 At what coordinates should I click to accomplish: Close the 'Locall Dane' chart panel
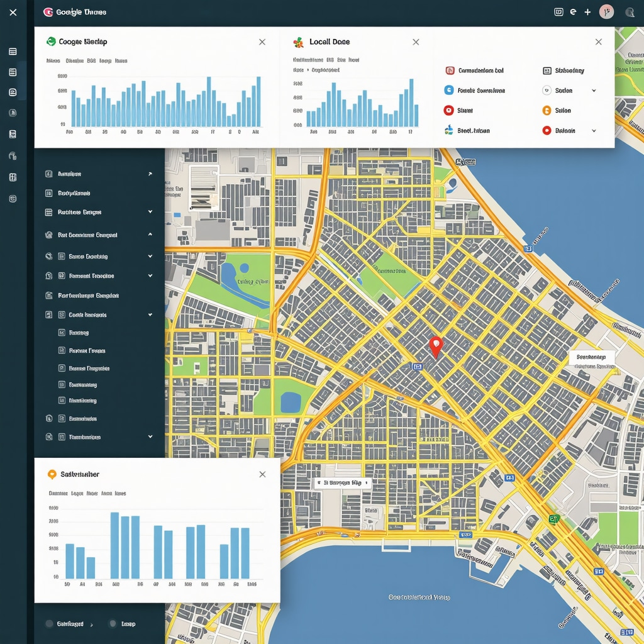pos(416,42)
